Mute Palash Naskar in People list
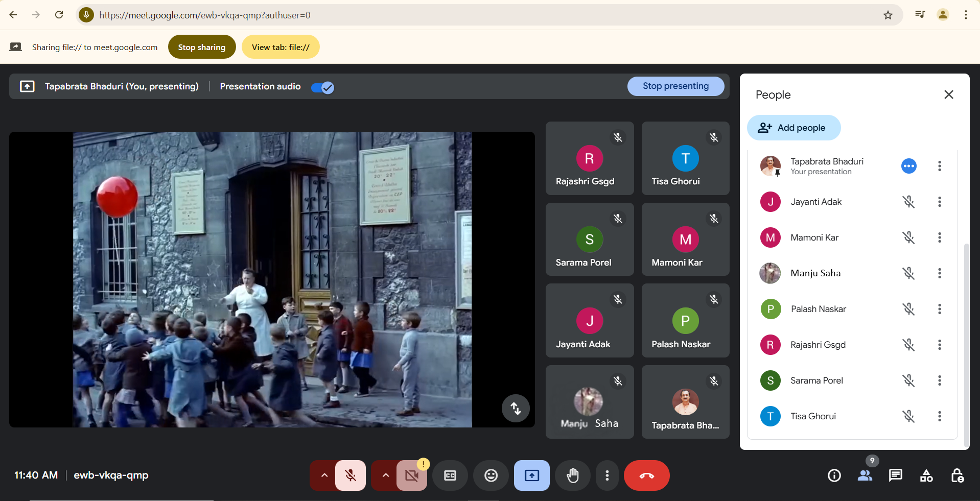 908,309
